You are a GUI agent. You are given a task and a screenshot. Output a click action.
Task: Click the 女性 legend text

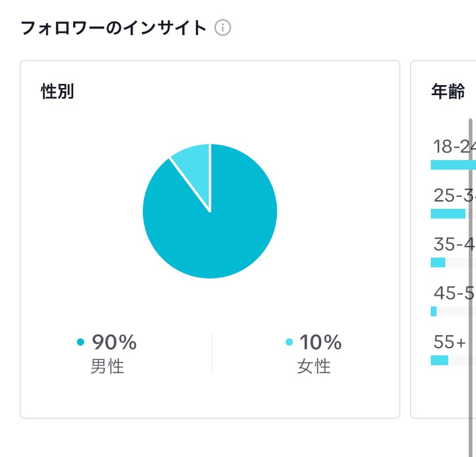314,366
